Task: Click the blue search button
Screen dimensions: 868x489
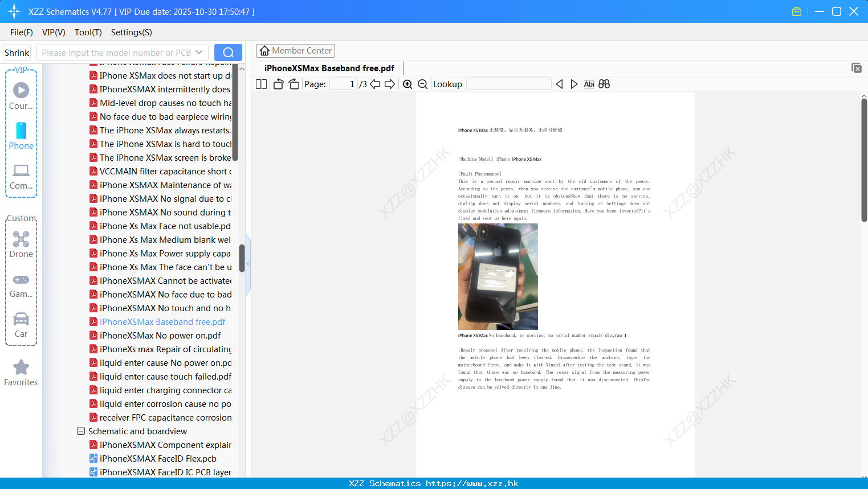Action: (228, 52)
